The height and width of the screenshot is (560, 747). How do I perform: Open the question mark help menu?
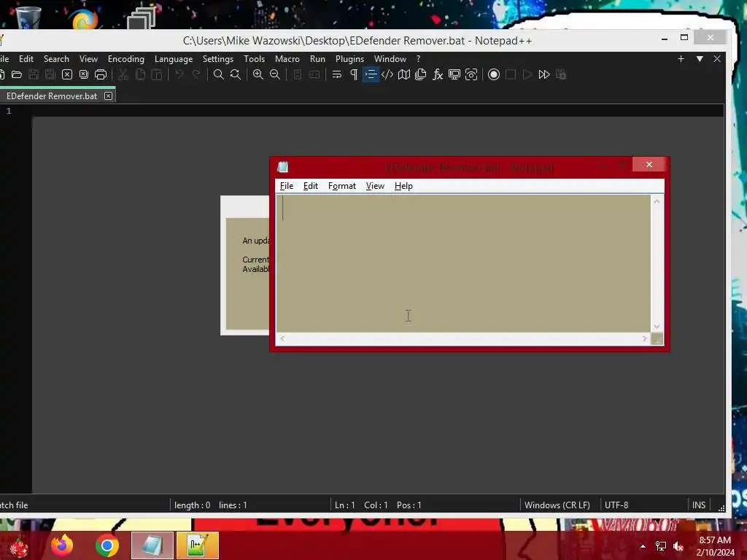[x=418, y=59]
